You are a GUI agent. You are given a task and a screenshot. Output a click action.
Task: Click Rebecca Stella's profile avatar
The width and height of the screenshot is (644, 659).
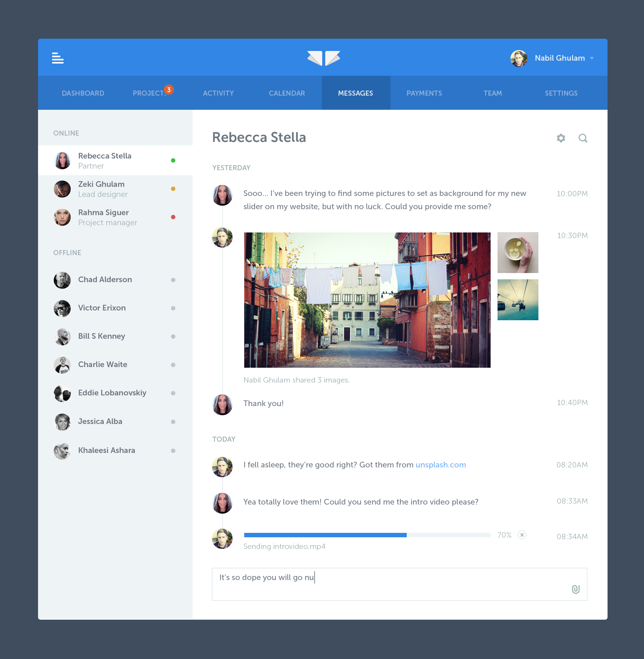pyautogui.click(x=64, y=160)
